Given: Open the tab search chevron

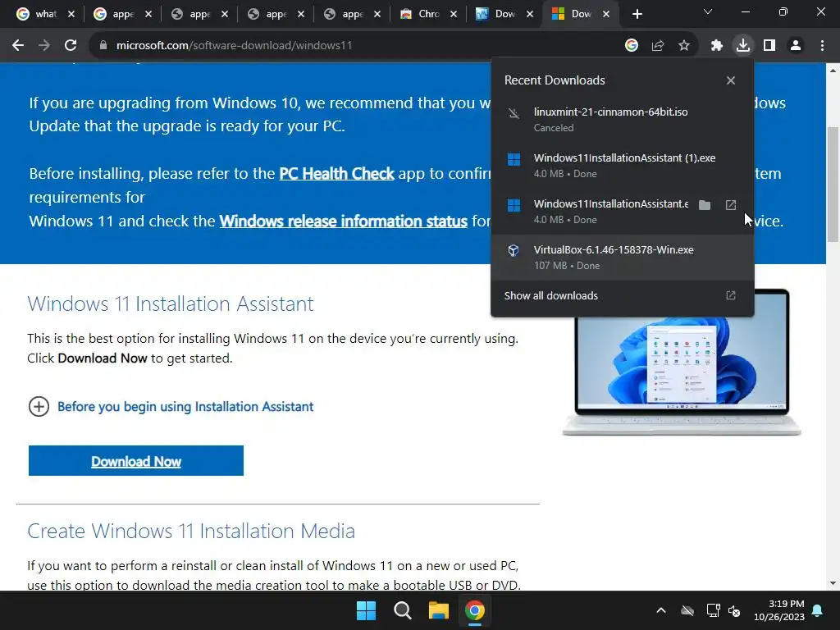Looking at the screenshot, I should coord(708,11).
